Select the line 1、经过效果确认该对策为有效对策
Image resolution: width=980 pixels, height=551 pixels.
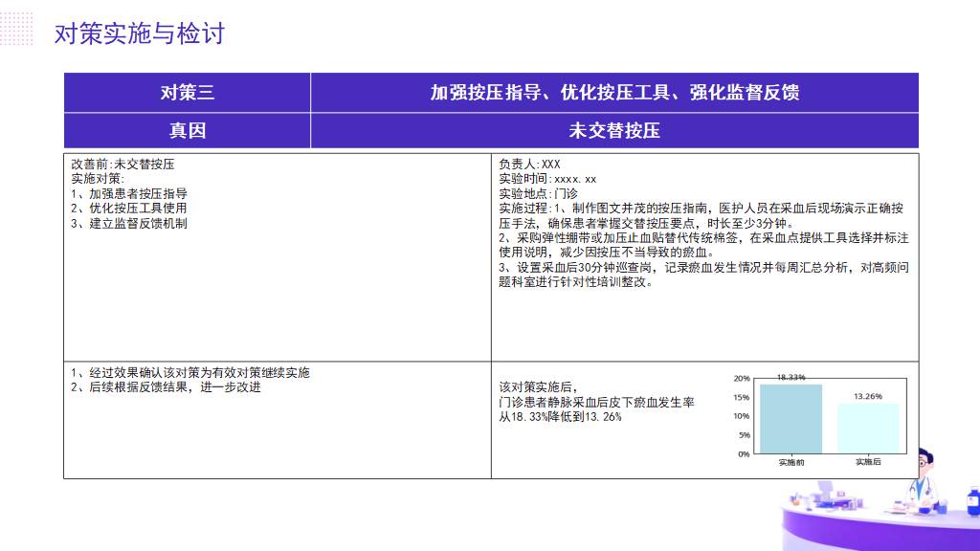[x=190, y=373]
